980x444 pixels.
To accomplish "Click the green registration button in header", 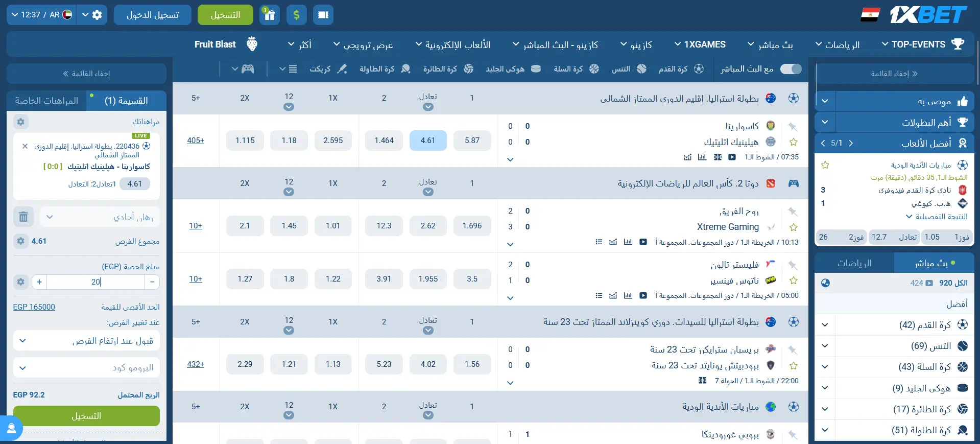I will [225, 15].
